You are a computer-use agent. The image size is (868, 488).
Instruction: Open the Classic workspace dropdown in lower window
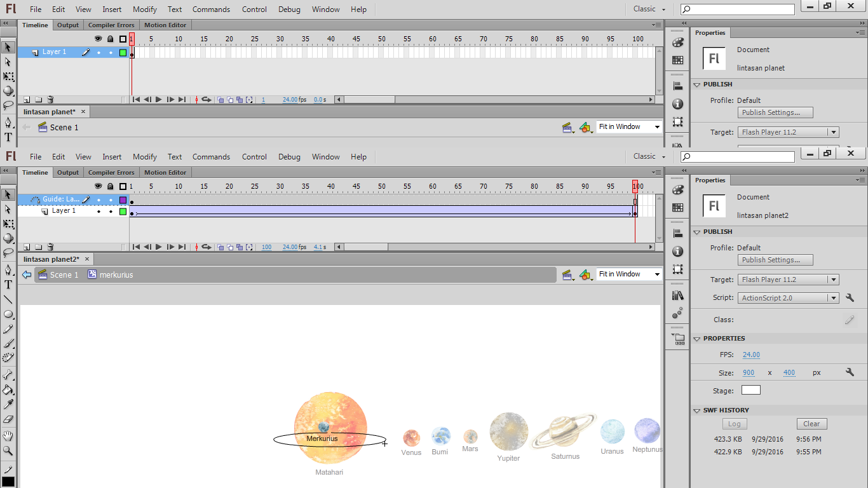(649, 156)
